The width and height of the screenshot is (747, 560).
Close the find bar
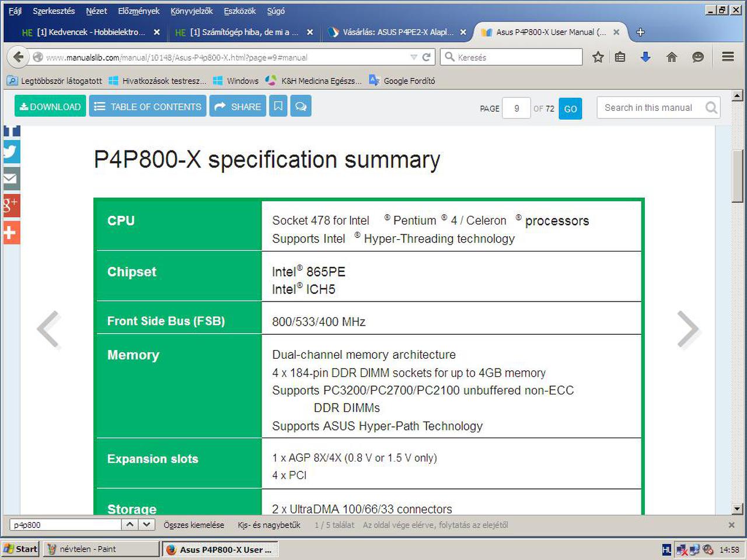(x=731, y=525)
